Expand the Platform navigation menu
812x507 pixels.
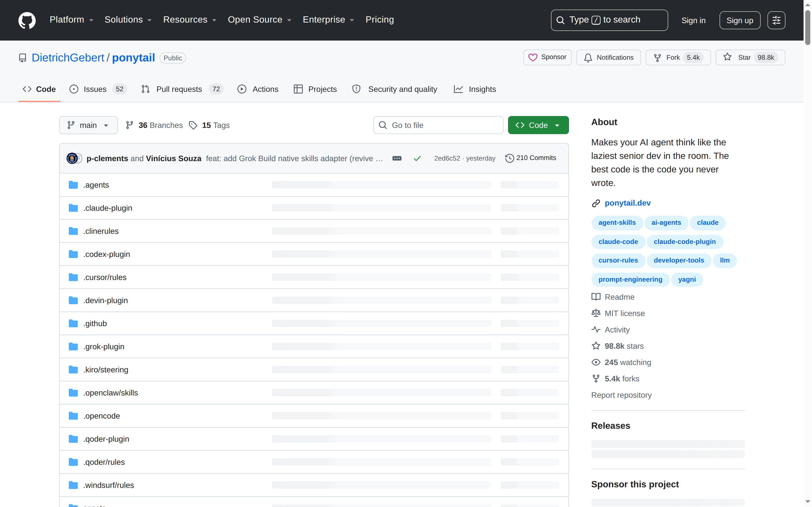tap(71, 20)
